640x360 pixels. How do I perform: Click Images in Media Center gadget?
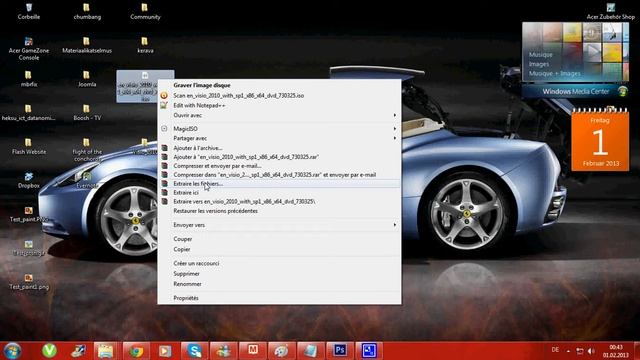tap(539, 64)
